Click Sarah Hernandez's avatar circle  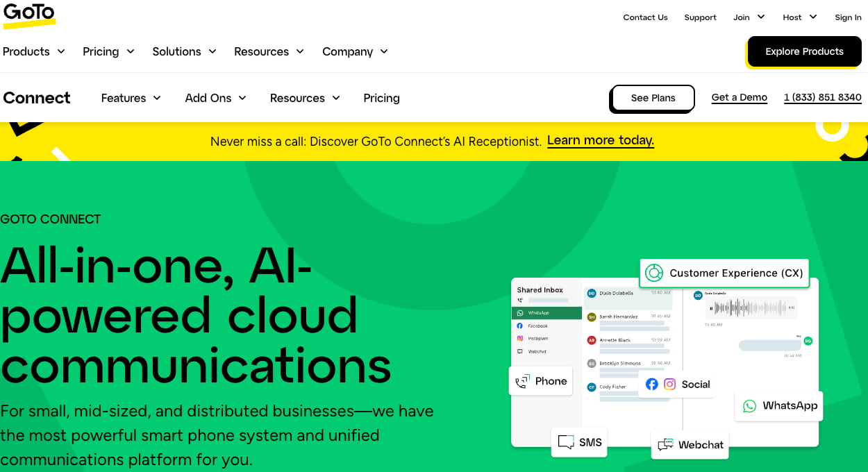[592, 317]
